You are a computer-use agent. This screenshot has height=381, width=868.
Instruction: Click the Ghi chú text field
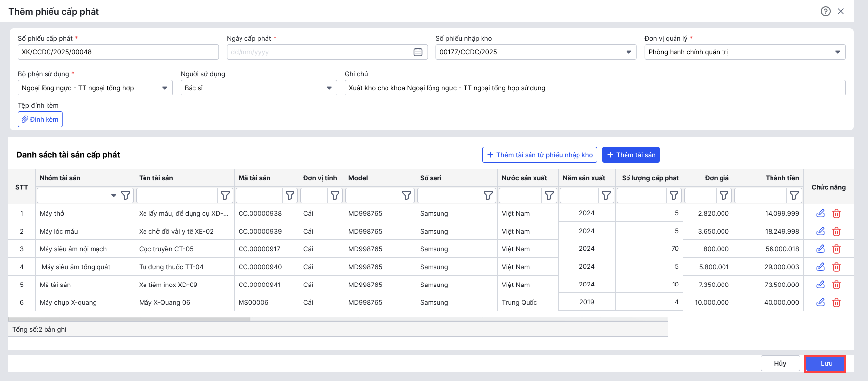pyautogui.click(x=594, y=88)
